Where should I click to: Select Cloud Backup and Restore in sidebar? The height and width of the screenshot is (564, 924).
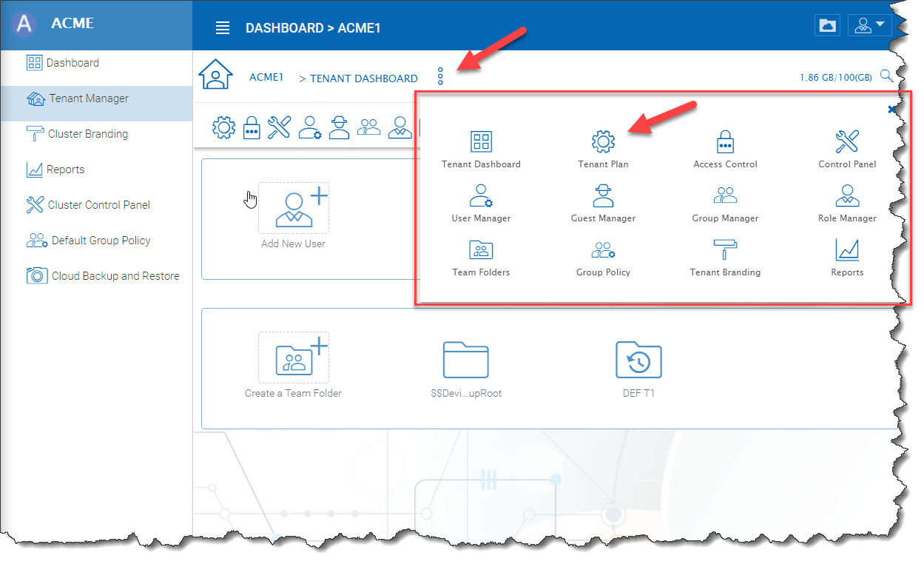click(96, 276)
